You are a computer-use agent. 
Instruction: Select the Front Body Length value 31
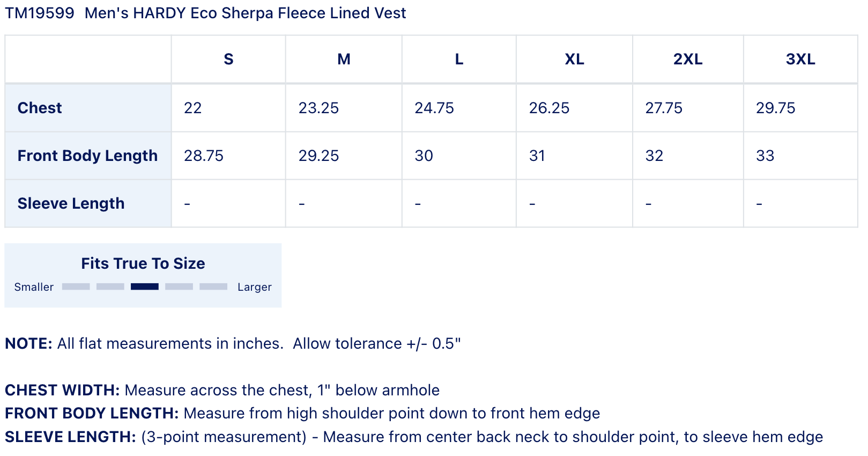537,156
